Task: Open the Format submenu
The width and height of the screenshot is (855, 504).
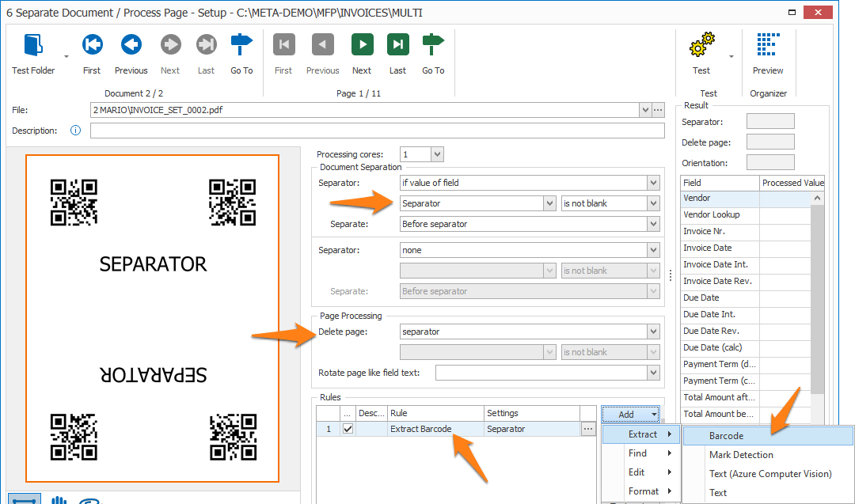Action: pyautogui.click(x=641, y=491)
